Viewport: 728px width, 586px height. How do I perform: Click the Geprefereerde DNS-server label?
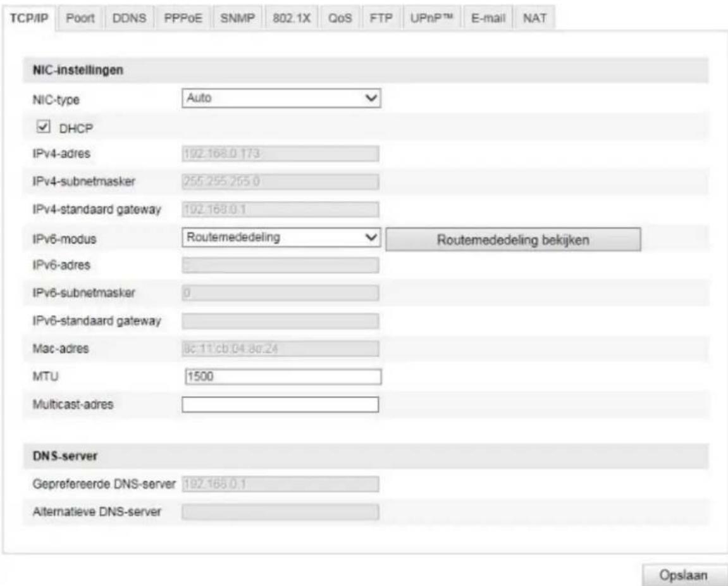(x=104, y=484)
